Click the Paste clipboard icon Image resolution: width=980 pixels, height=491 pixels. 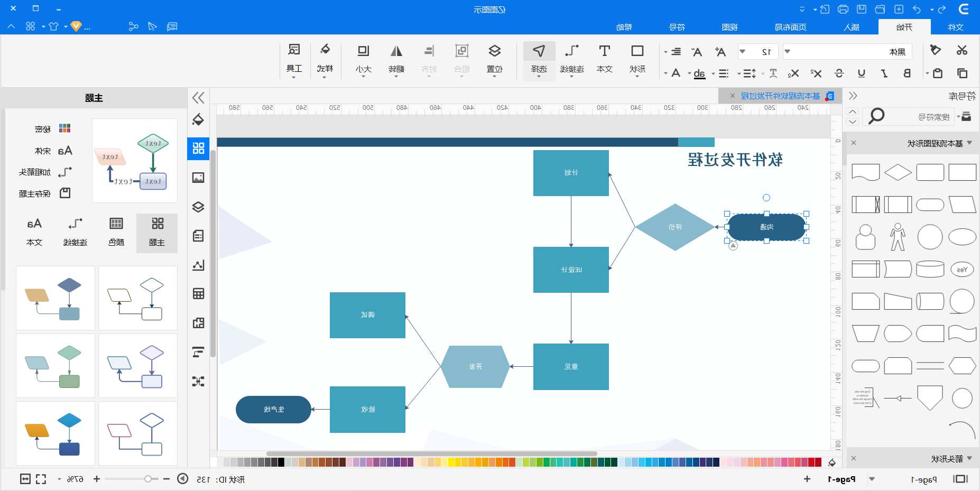tap(938, 73)
